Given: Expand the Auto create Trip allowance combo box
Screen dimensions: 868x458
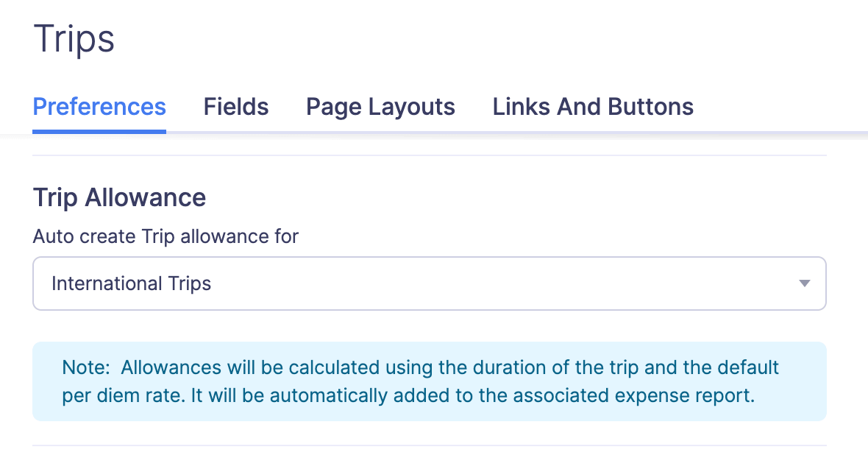Looking at the screenshot, I should tap(429, 283).
